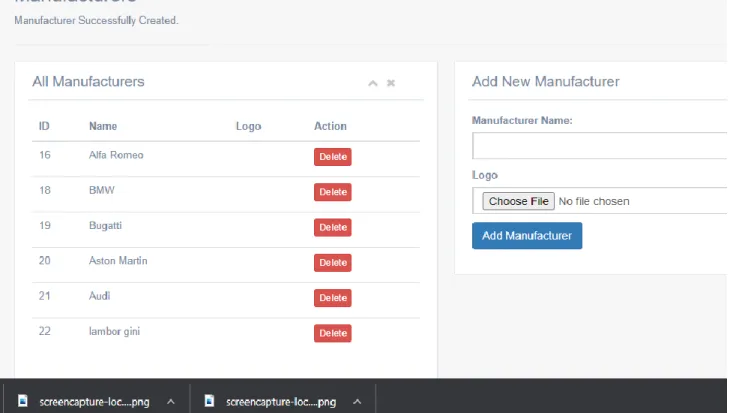This screenshot has height=413, width=730.
Task: Select the Alfa Romeo name cell
Action: [x=116, y=155]
